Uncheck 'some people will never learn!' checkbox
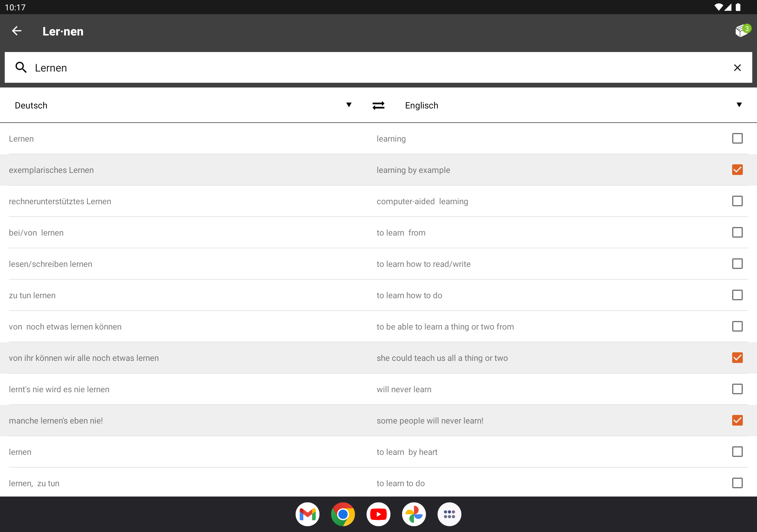The width and height of the screenshot is (757, 532). coord(737,420)
